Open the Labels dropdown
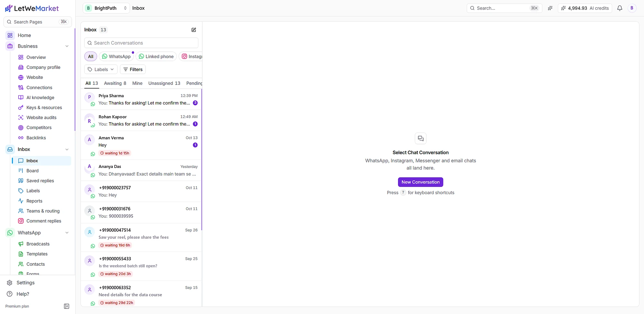644x314 pixels. (101, 69)
